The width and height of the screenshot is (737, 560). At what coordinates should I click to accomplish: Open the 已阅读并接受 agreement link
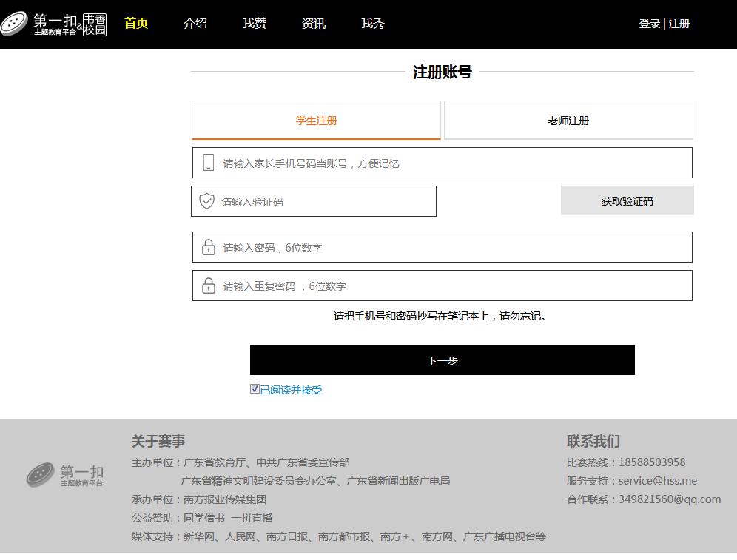[x=291, y=390]
